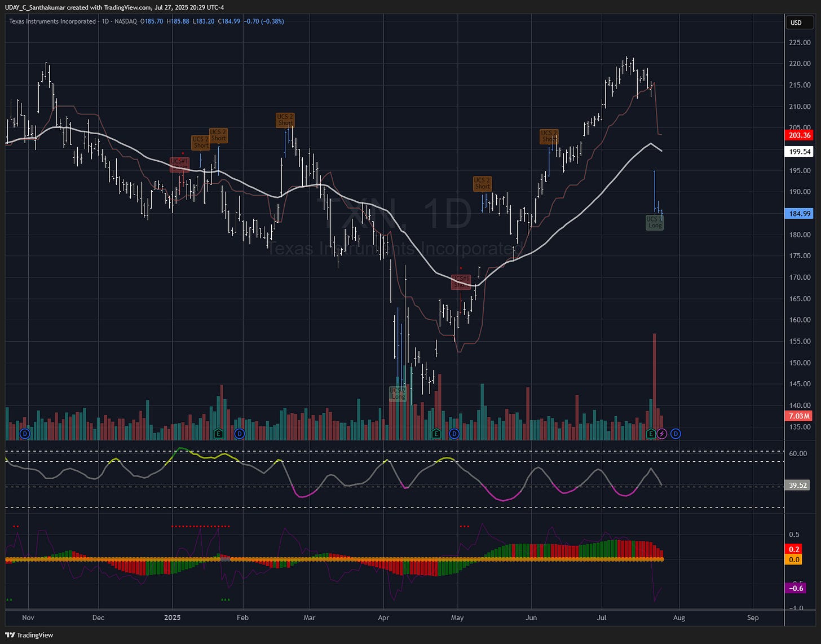This screenshot has height=644, width=821.
Task: Click the UCS#1 Short label in early May
Action: point(461,281)
